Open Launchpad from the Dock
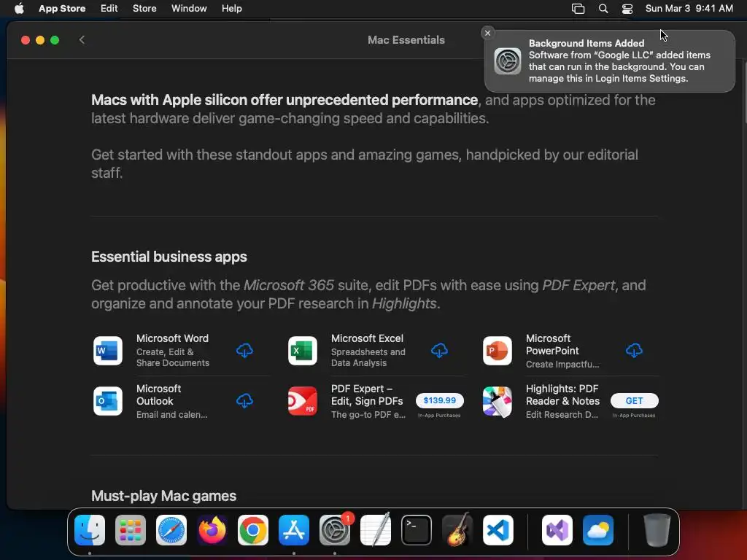 131,530
